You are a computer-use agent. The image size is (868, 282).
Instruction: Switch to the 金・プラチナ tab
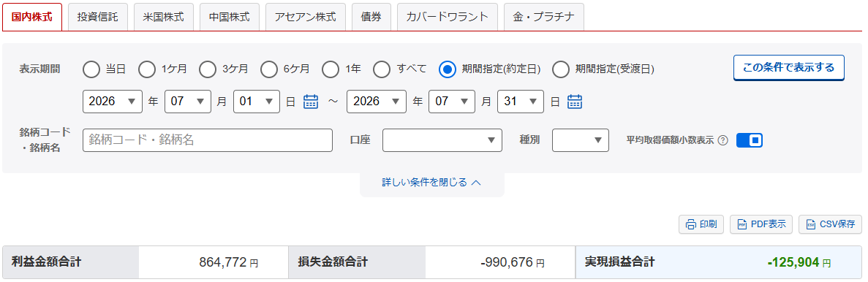pyautogui.click(x=543, y=17)
